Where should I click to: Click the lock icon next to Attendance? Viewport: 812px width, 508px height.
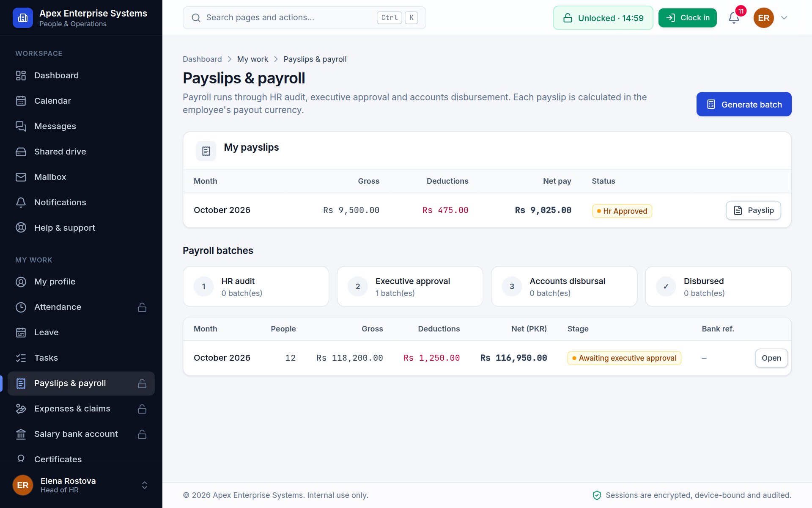(142, 307)
